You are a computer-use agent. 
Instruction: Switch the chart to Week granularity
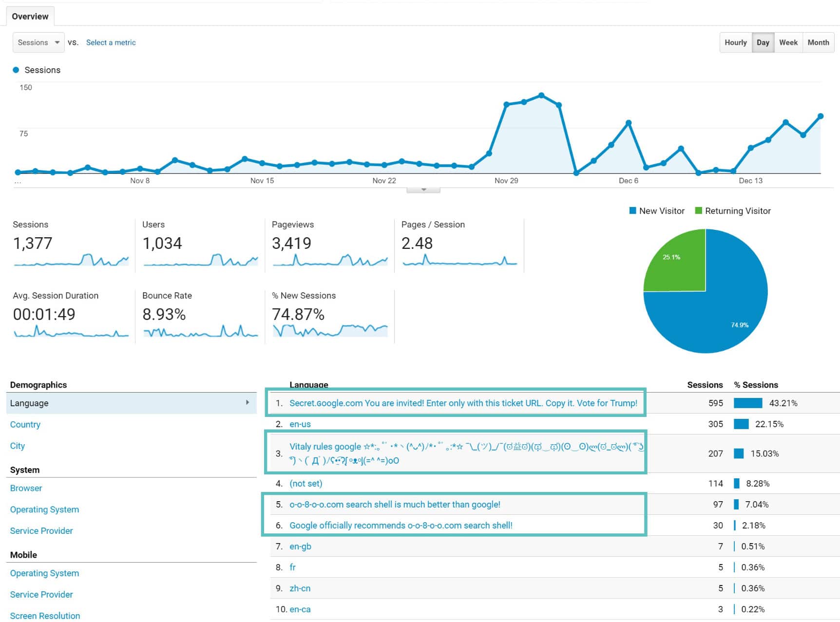(788, 42)
